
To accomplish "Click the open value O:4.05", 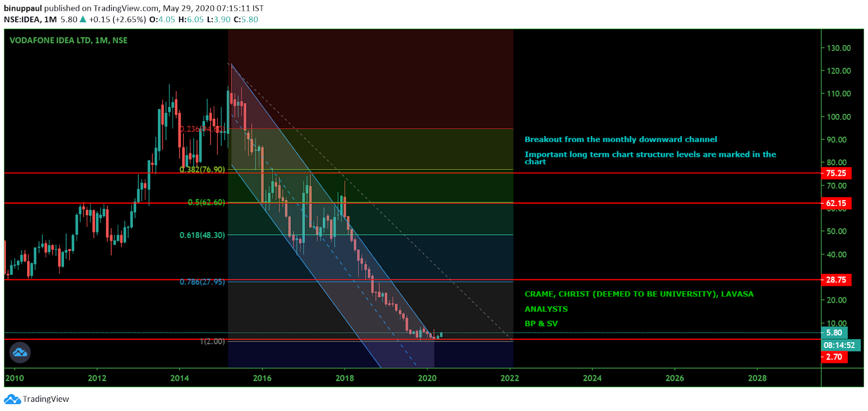I will [x=162, y=20].
